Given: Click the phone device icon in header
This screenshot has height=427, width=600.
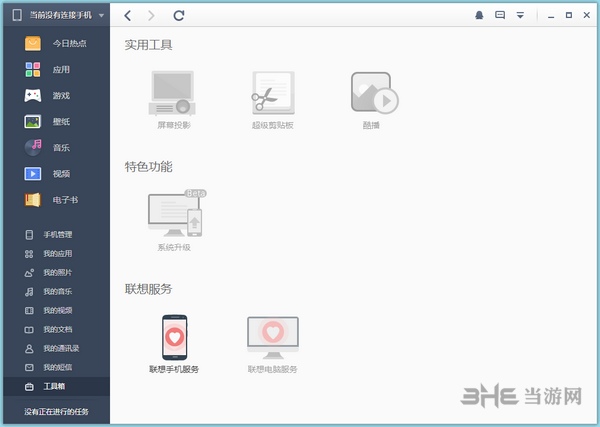Looking at the screenshot, I should pos(17,15).
